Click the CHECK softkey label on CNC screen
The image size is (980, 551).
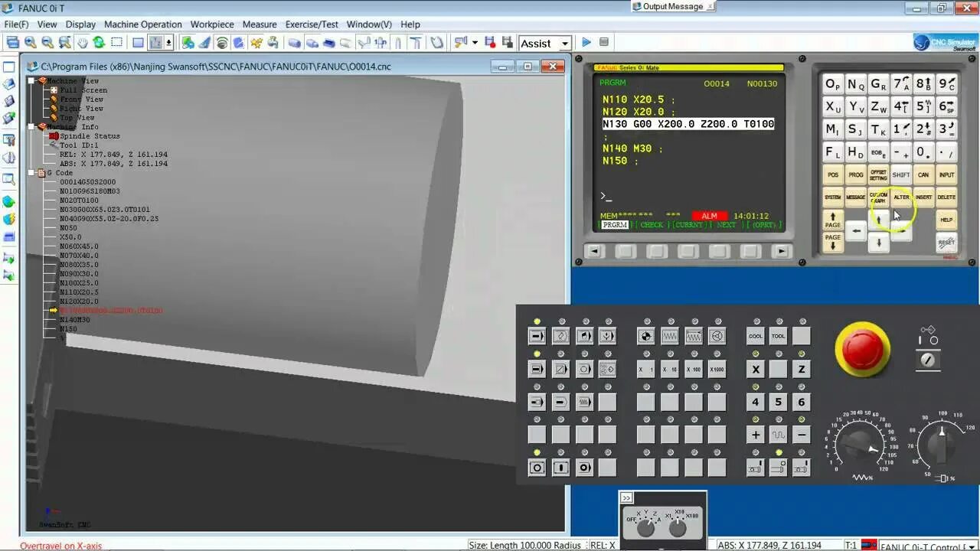tap(652, 225)
